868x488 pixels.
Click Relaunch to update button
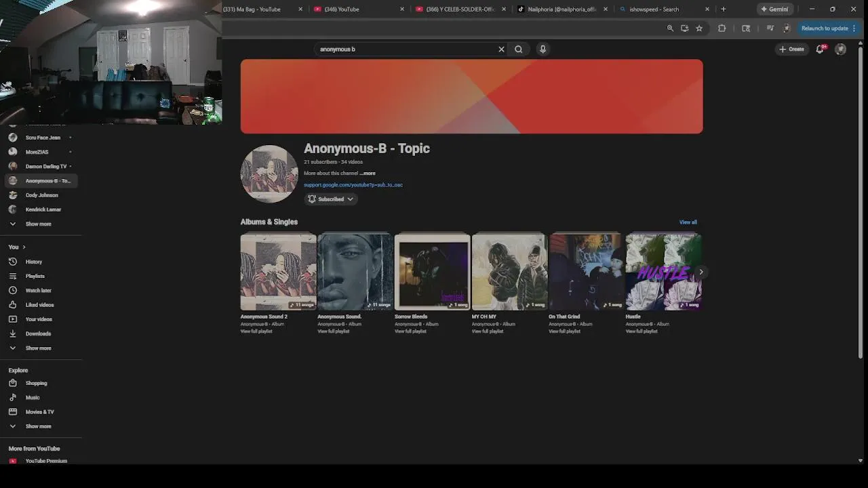(825, 28)
